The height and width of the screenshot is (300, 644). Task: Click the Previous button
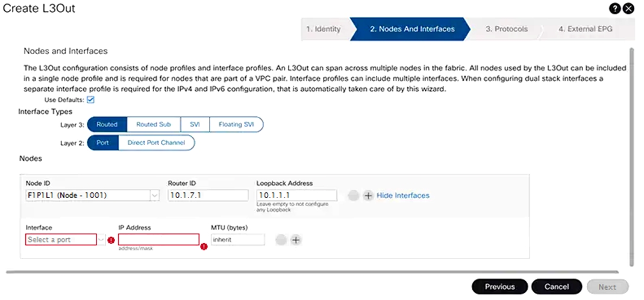tap(499, 287)
